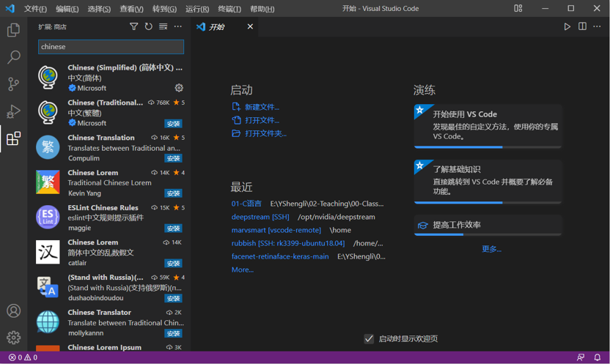Open the Search view in activity bar
Viewport: 610px width, 364px height.
pyautogui.click(x=14, y=57)
